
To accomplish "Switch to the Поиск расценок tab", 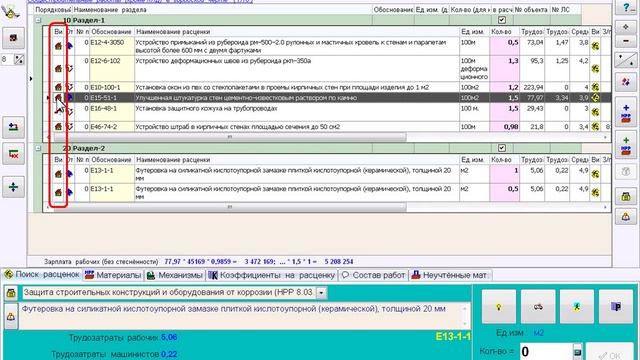I will coord(42,275).
